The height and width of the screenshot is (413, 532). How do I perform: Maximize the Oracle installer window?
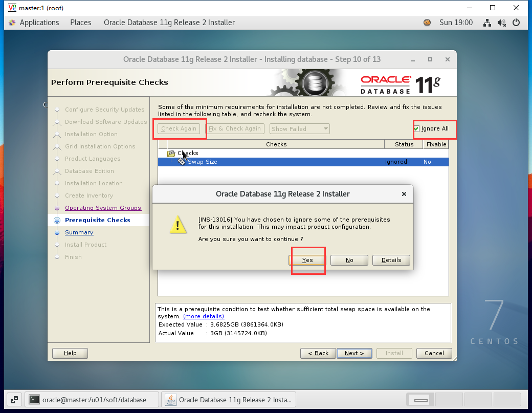coord(430,59)
